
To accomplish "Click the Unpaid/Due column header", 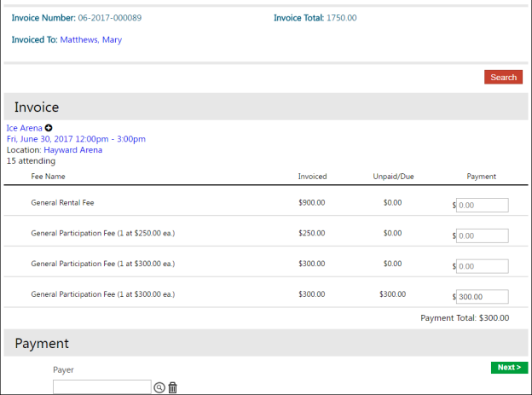I will click(x=393, y=177).
